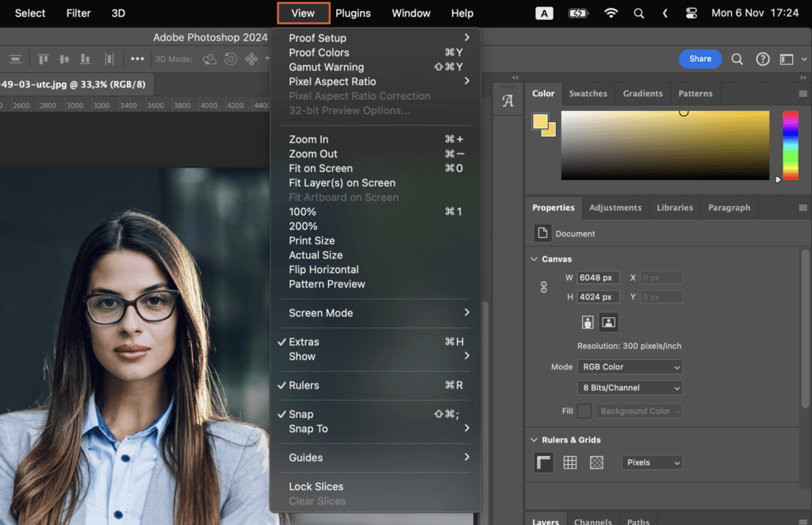Open the RGB Color mode dropdown
The width and height of the screenshot is (812, 525).
pyautogui.click(x=630, y=366)
